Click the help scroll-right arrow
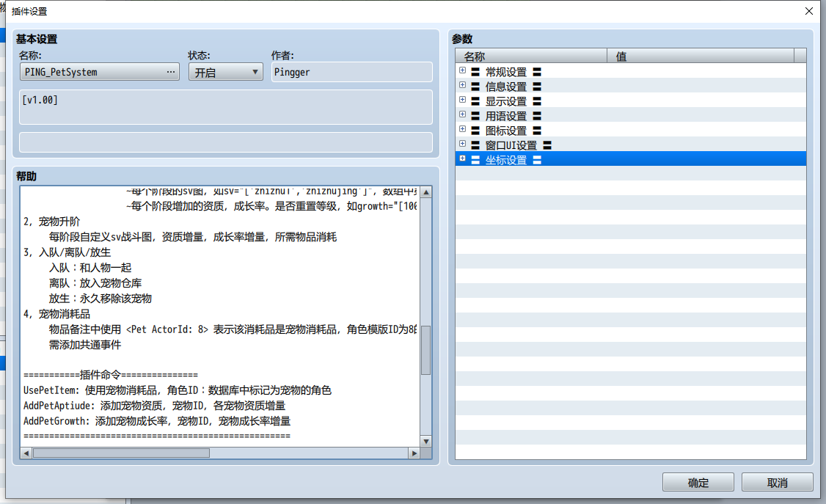The image size is (826, 504). click(414, 453)
